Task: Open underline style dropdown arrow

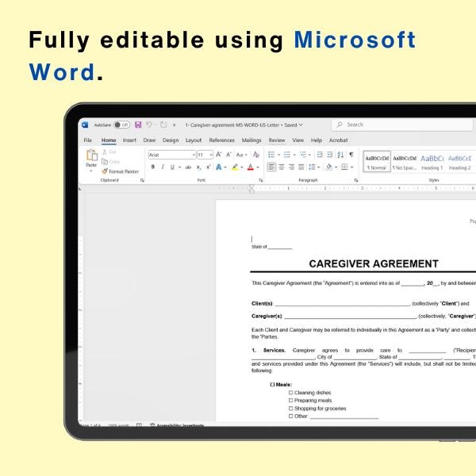Action: coord(180,167)
